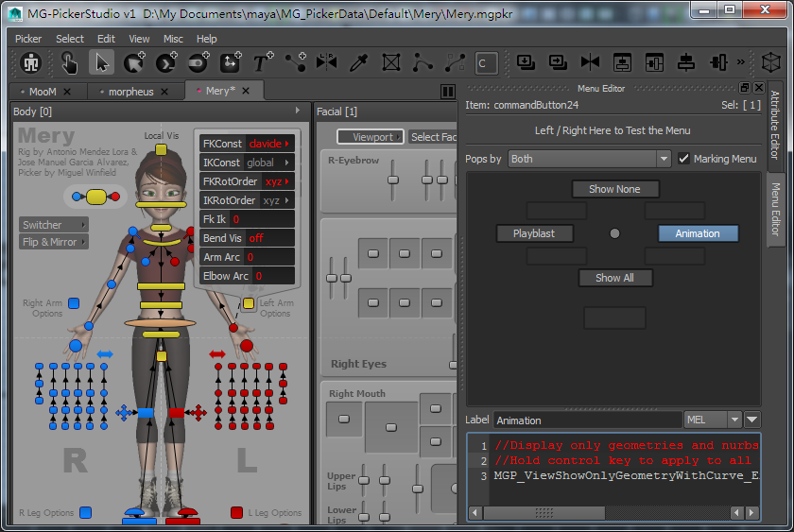Viewport: 794px width, 532px height.
Task: Activate the eyedropper color picker tool
Action: [x=358, y=63]
